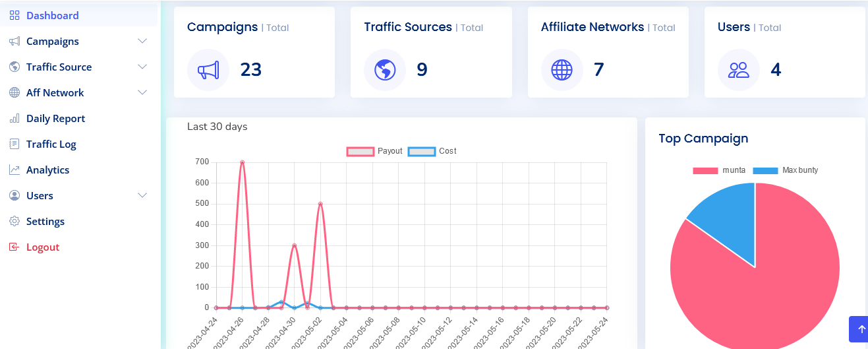The image size is (868, 349).
Task: Click the megaphone icon in Campaigns card
Action: click(x=208, y=70)
